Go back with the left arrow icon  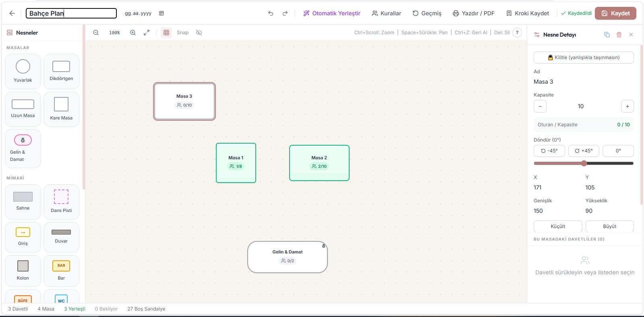pos(12,13)
